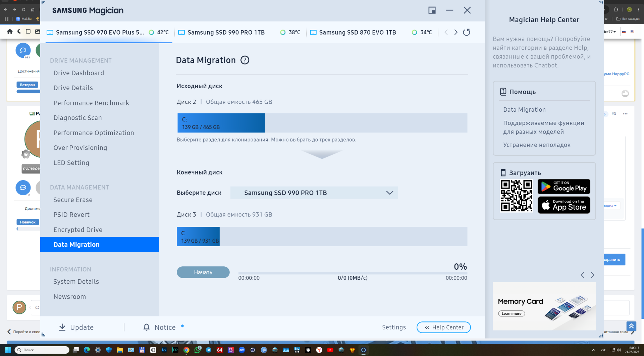Show next drive with right chevron in drive tabs
644x356 pixels.
[x=456, y=32]
